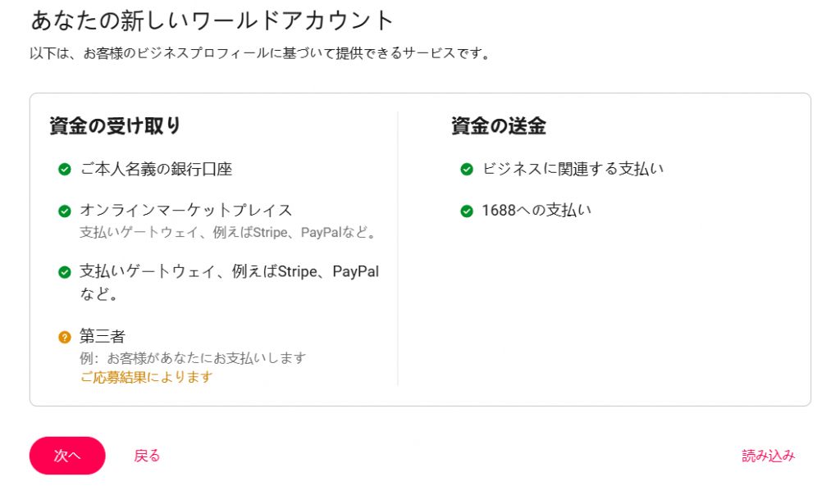Image resolution: width=840 pixels, height=504 pixels.
Task: Click the 次へ button
Action: point(67,456)
